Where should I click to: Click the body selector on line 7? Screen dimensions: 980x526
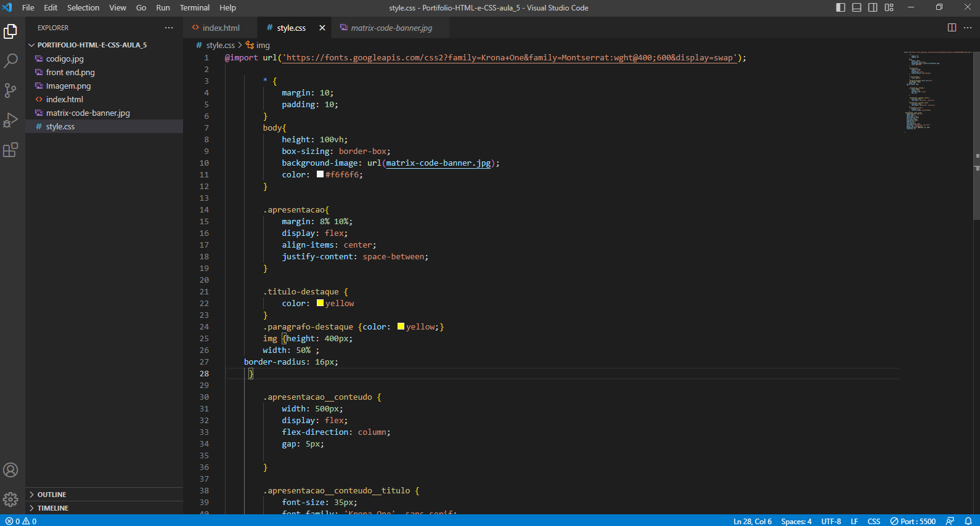[x=272, y=128]
